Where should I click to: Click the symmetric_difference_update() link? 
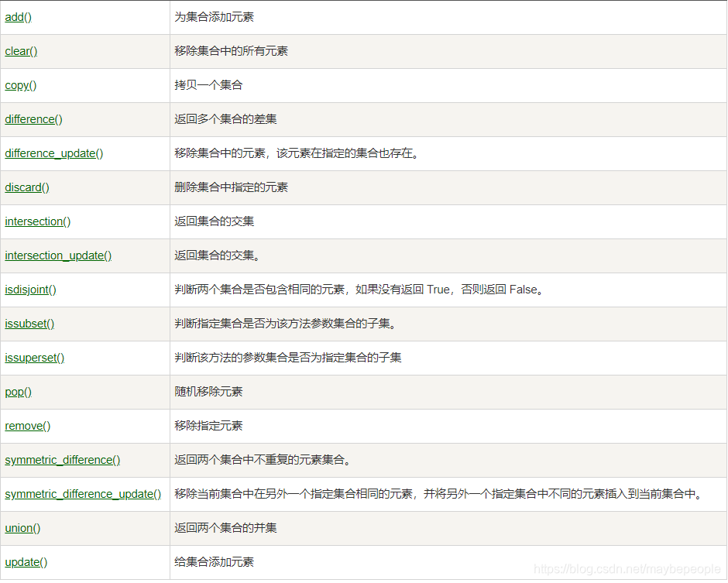[83, 494]
